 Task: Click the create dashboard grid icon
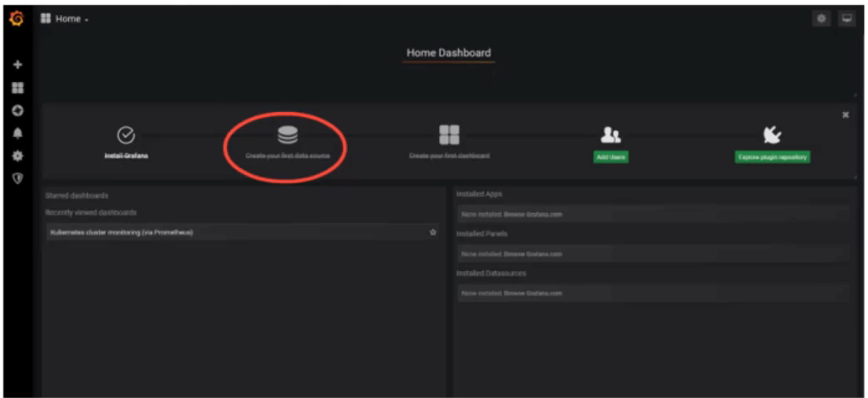click(449, 134)
